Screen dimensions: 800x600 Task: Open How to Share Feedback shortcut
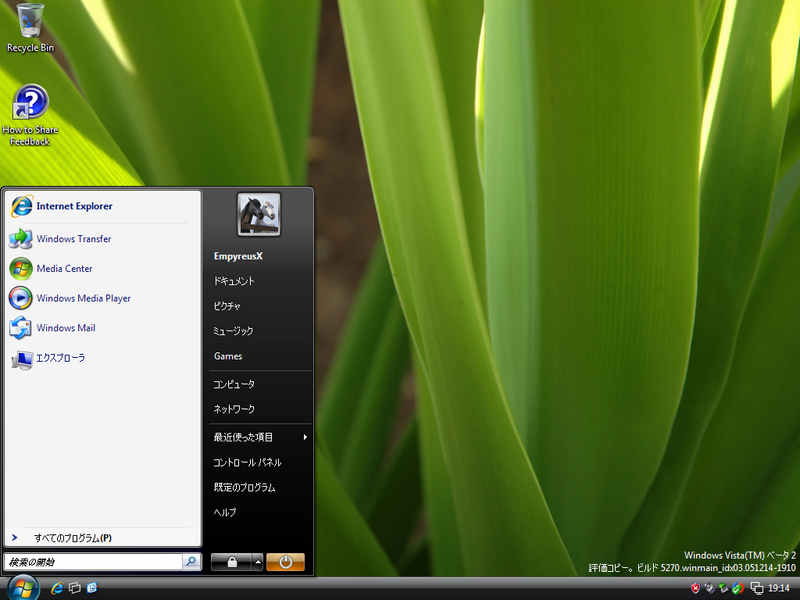30,116
